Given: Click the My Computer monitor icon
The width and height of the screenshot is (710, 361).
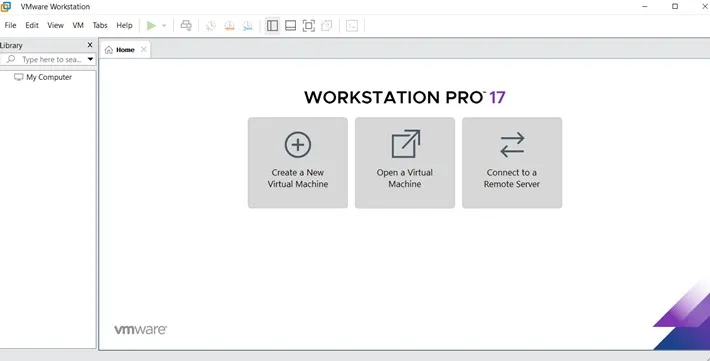Looking at the screenshot, I should [19, 77].
